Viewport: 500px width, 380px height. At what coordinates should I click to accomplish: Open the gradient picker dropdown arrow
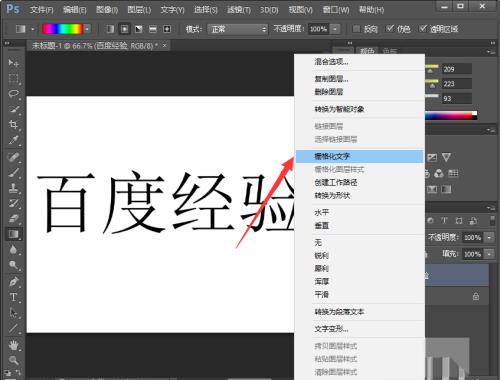coord(87,29)
